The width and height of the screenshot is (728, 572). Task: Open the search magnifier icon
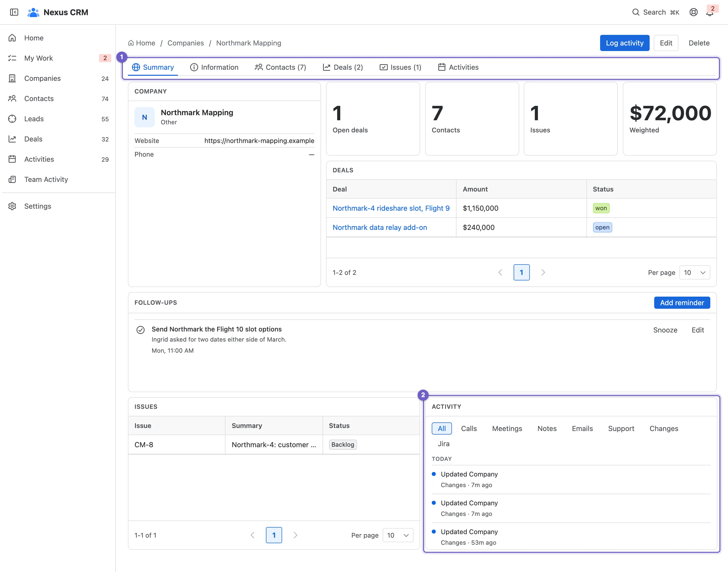click(x=635, y=12)
